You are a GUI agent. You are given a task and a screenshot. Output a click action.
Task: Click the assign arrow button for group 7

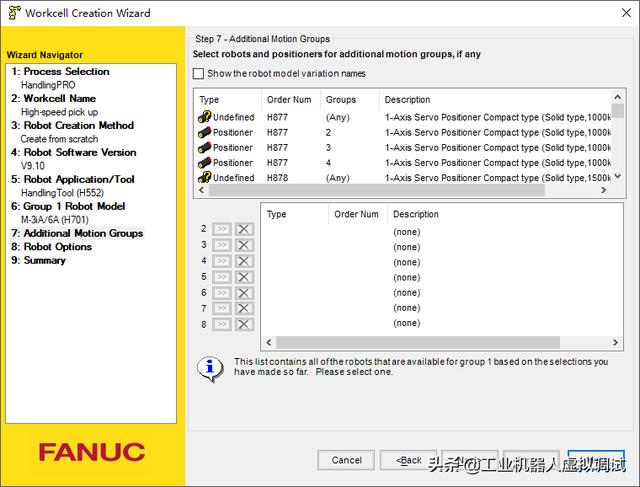coord(222,308)
